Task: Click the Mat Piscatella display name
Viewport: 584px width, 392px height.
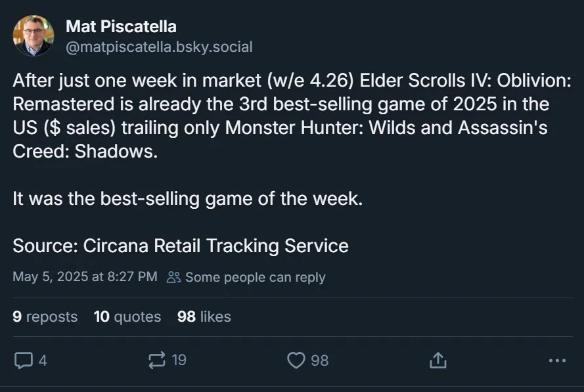Action: coord(121,27)
